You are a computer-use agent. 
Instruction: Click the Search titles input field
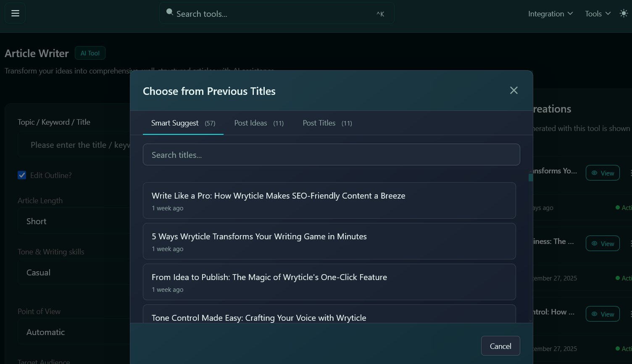click(332, 155)
